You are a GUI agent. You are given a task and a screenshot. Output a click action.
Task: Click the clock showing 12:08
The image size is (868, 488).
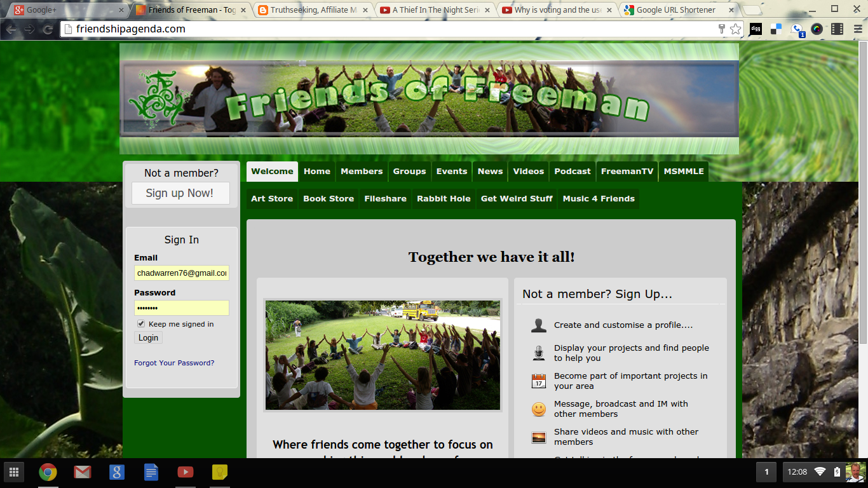[797, 472]
